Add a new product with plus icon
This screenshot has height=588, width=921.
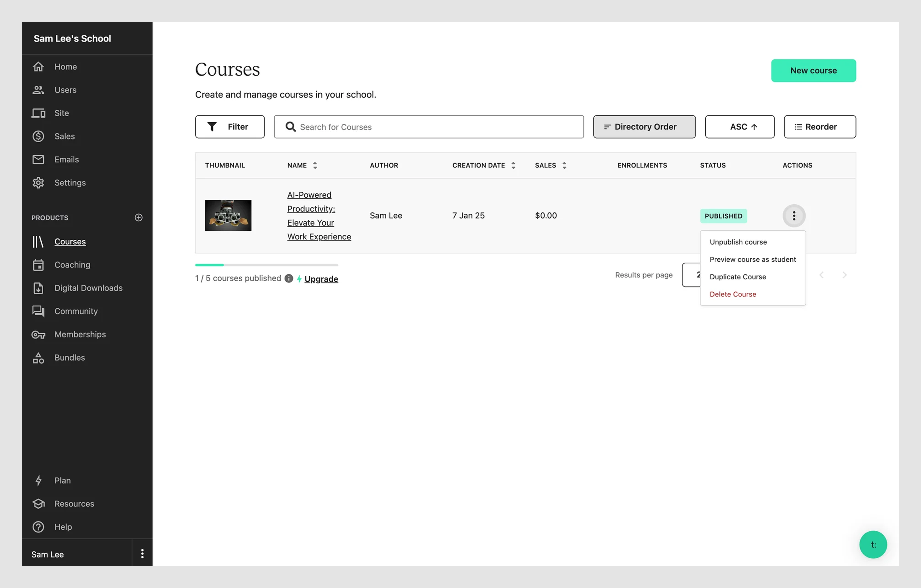[139, 218]
